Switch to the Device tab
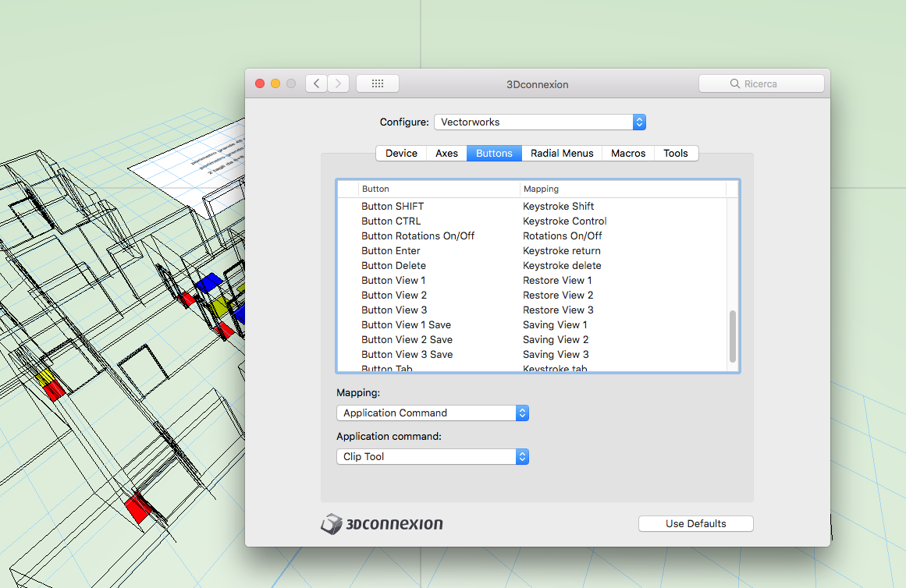This screenshot has height=588, width=906. click(x=401, y=153)
